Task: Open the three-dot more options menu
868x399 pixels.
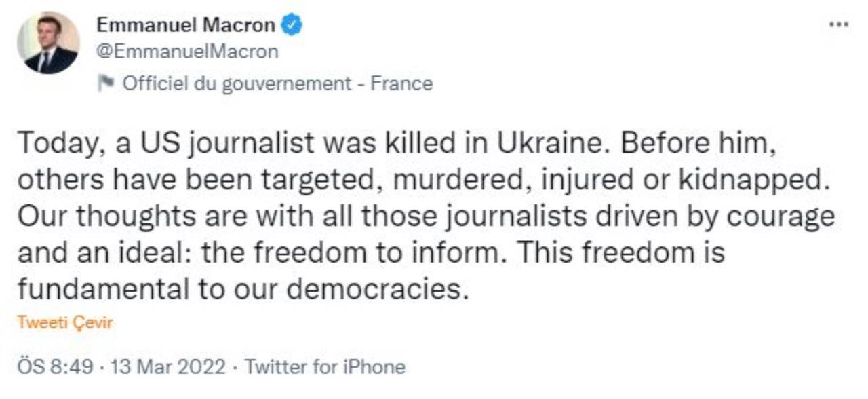Action: [x=839, y=25]
